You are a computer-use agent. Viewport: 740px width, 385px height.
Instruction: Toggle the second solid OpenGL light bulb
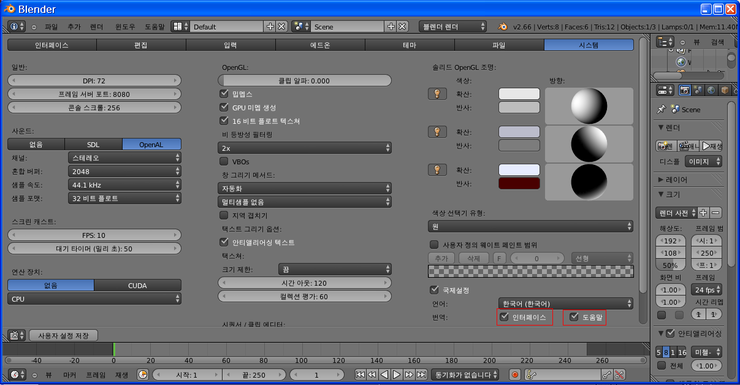[437, 132]
